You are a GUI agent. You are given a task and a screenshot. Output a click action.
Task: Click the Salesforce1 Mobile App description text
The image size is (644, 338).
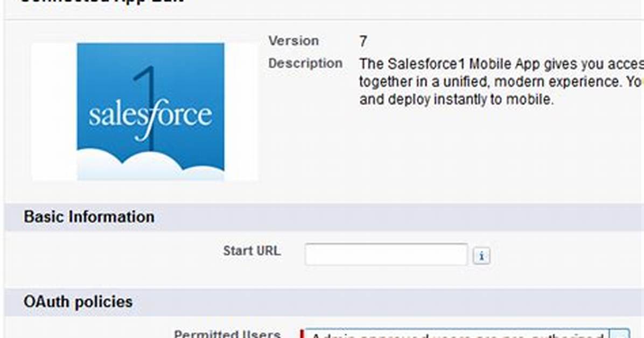pyautogui.click(x=501, y=82)
